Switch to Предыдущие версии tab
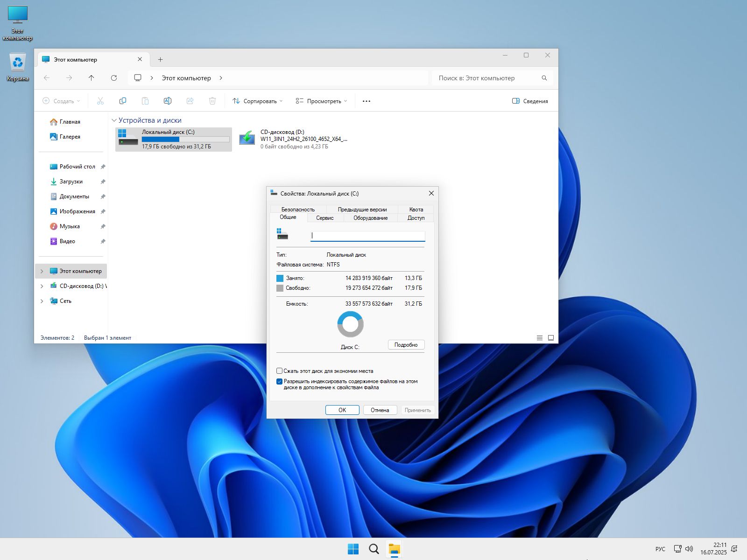Image resolution: width=747 pixels, height=560 pixels. pyautogui.click(x=362, y=210)
